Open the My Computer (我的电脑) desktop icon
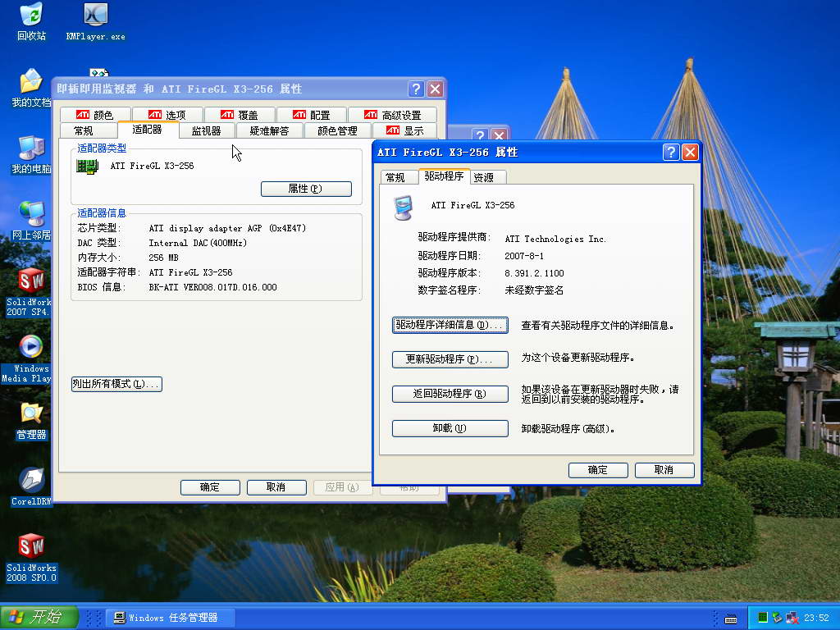Image resolution: width=840 pixels, height=630 pixels. coord(31,155)
